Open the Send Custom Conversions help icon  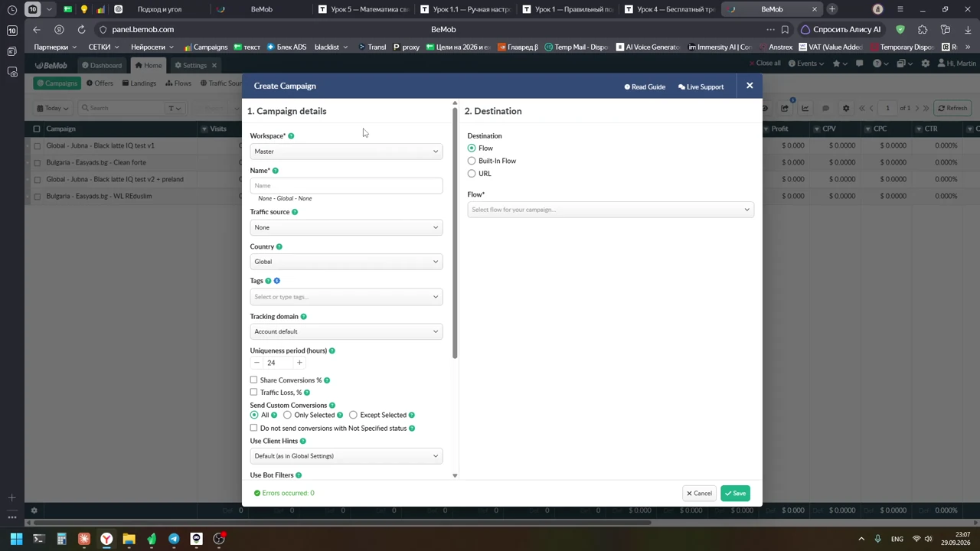332,406
